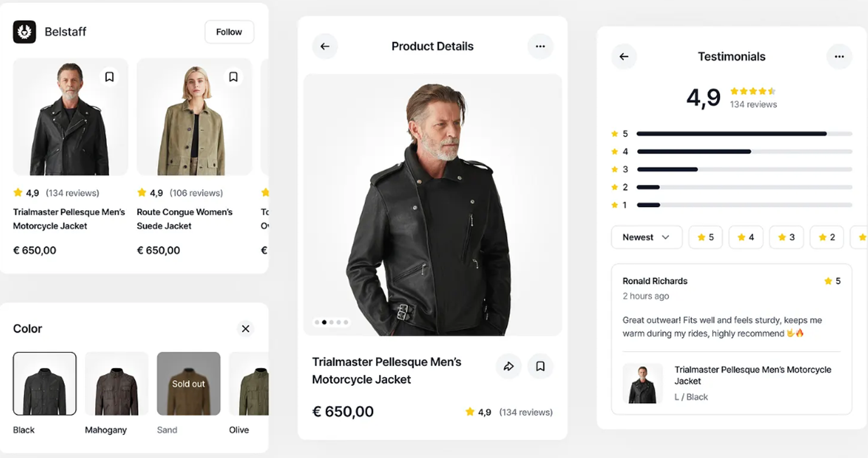
Task: Follow the Belstaff brand
Action: [x=229, y=32]
